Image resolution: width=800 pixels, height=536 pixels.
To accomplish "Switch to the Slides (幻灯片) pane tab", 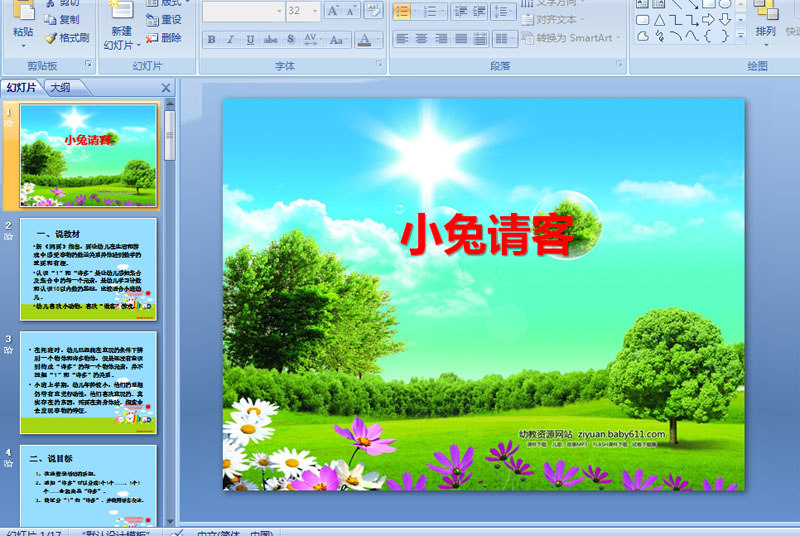I will 21,88.
